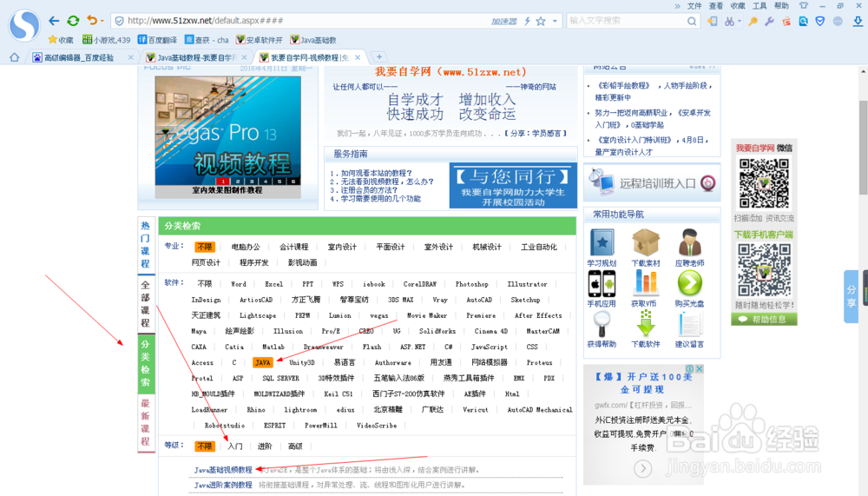Click the scissors screenshot tool
Screen dimensions: 868x496
pyautogui.click(x=730, y=21)
